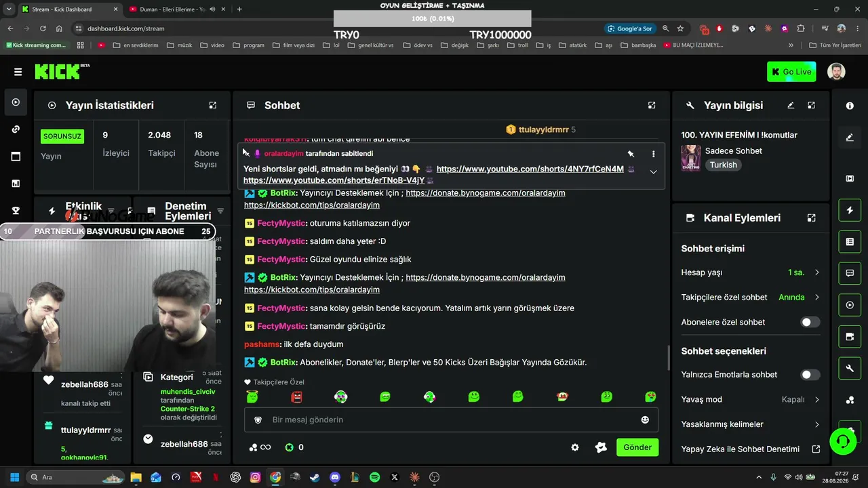The image size is (868, 488).
Task: Click the chat identity badge icon beside settings
Action: click(601, 447)
